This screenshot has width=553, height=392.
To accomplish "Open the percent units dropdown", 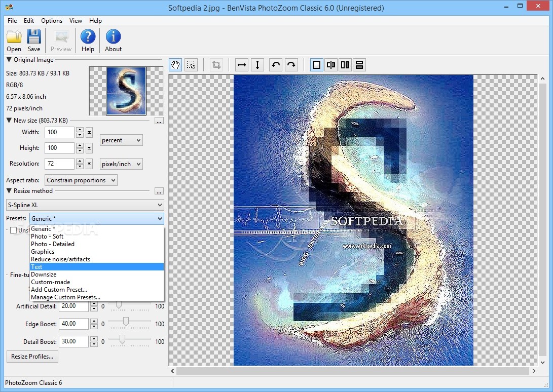I will pos(121,140).
